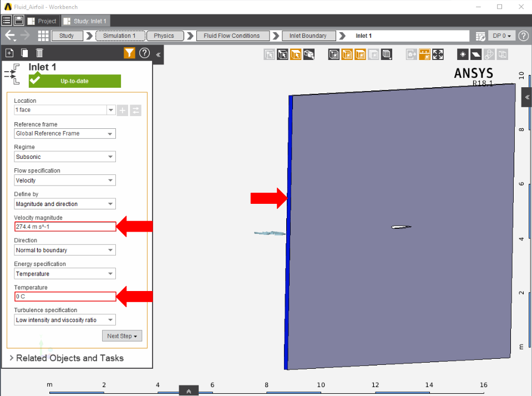Toggle the lighting sun icon
Viewport: 532px width, 396px height.
pos(463,54)
